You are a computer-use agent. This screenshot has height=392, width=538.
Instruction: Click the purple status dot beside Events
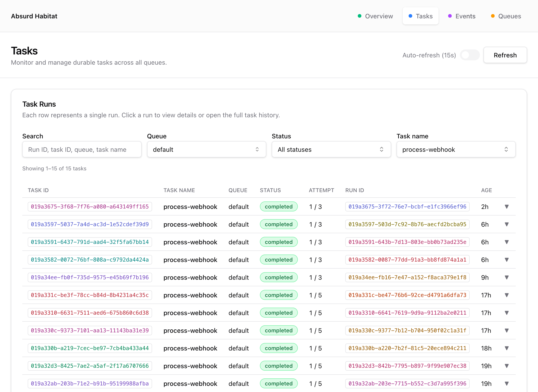[x=450, y=16]
